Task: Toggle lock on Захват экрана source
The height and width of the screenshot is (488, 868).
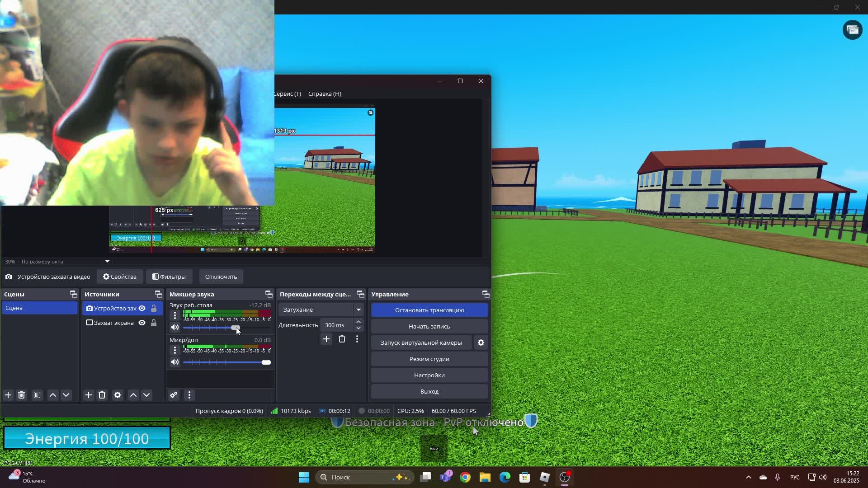Action: coord(154,323)
